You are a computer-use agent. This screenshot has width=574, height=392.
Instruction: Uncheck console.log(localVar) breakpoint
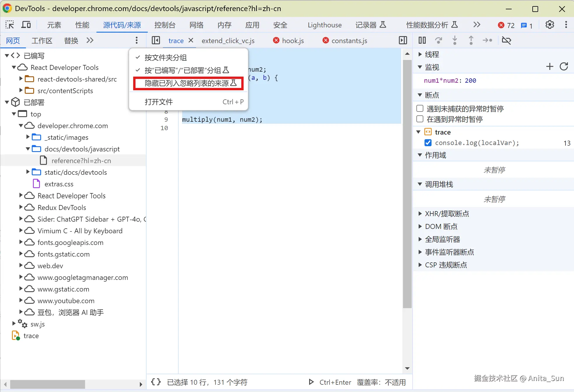click(x=428, y=143)
